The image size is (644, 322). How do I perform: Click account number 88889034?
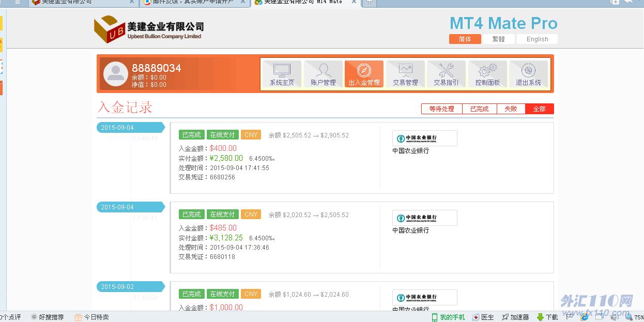click(x=156, y=68)
